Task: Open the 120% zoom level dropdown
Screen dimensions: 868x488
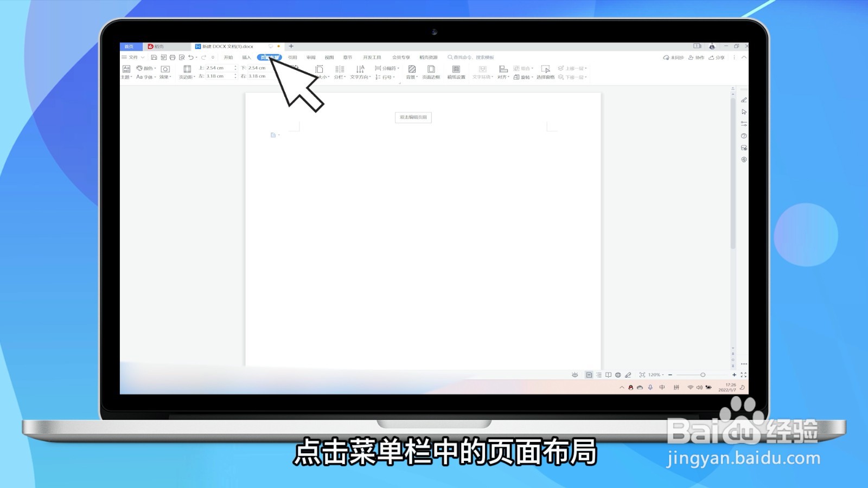Action: pos(656,375)
